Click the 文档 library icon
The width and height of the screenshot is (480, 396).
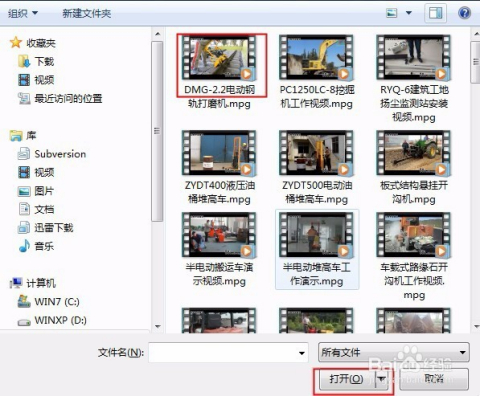[x=24, y=209]
